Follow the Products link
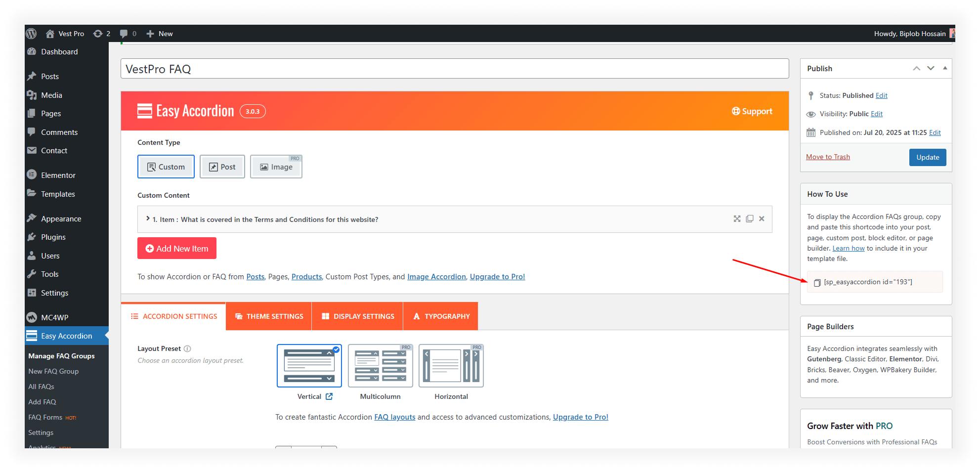 click(306, 277)
